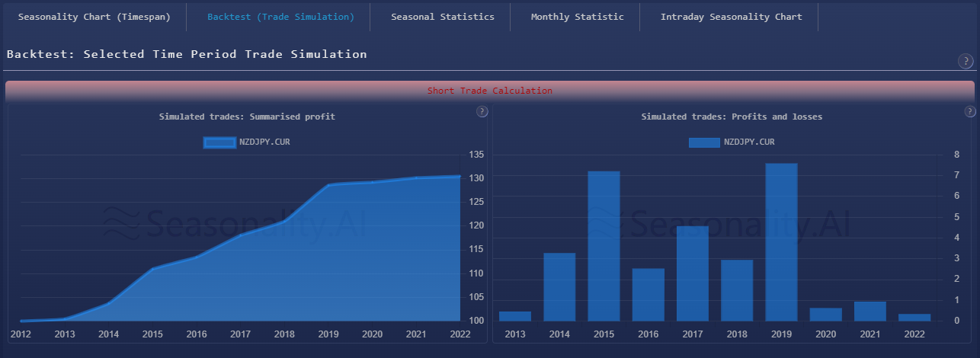Click the 2017 bar in profits chart
Image resolution: width=980 pixels, height=358 pixels.
(x=693, y=273)
